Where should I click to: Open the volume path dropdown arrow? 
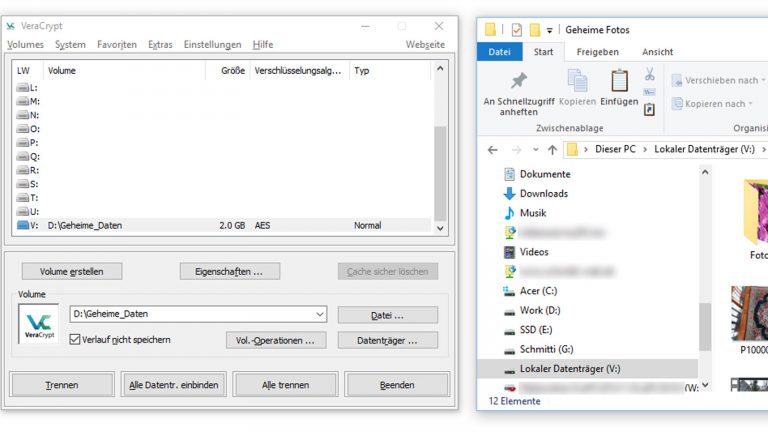tap(320, 314)
